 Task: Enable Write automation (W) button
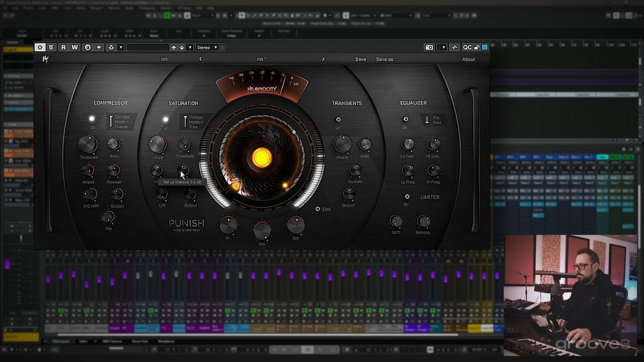tap(74, 47)
